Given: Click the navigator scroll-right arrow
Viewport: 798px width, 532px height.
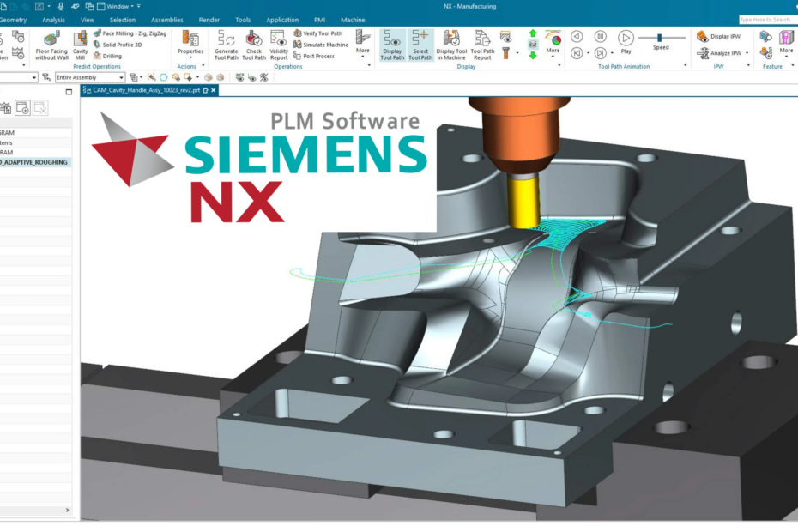Looking at the screenshot, I should (x=67, y=510).
